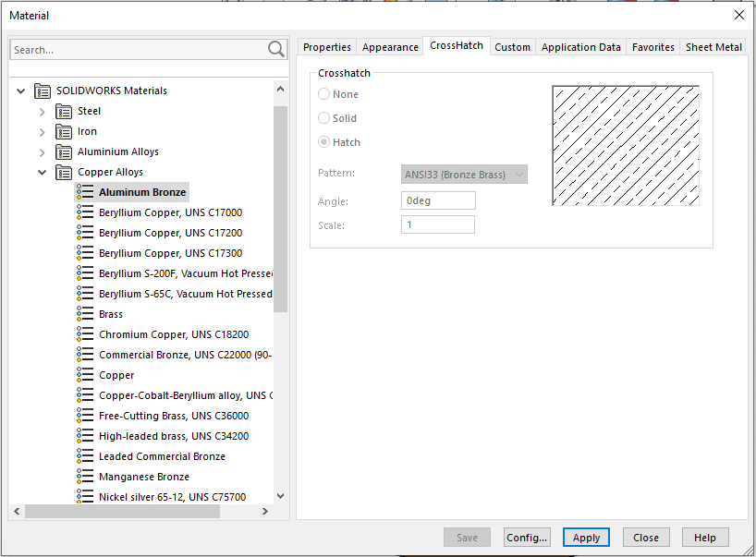Click the Aluminium Alloys library icon
Viewport: 756px width, 557px height.
pyautogui.click(x=63, y=151)
